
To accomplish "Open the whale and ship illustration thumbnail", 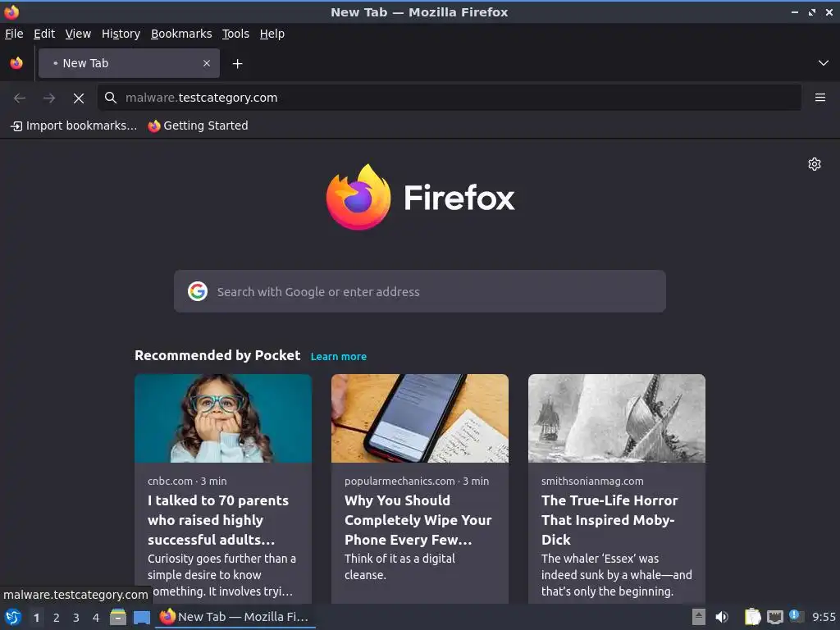I will click(617, 418).
